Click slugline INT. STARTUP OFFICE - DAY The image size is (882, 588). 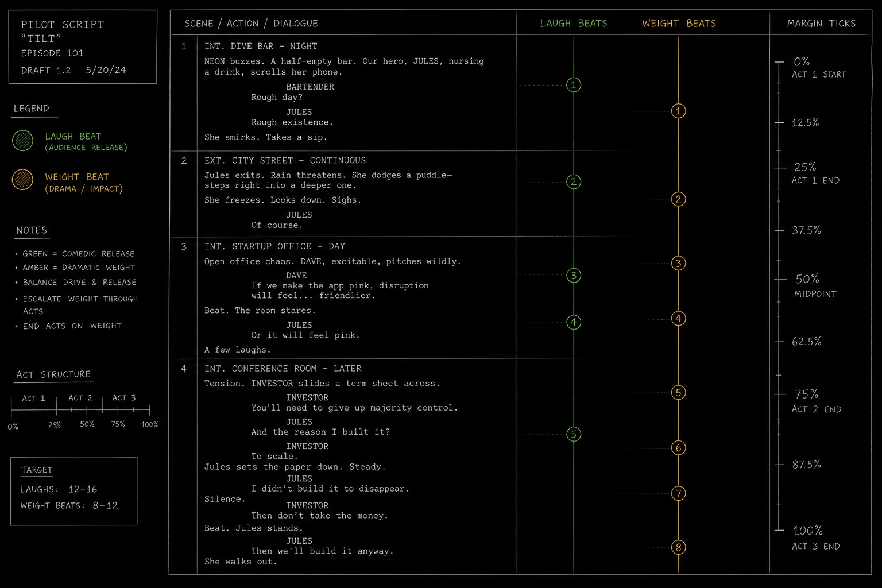(x=274, y=246)
